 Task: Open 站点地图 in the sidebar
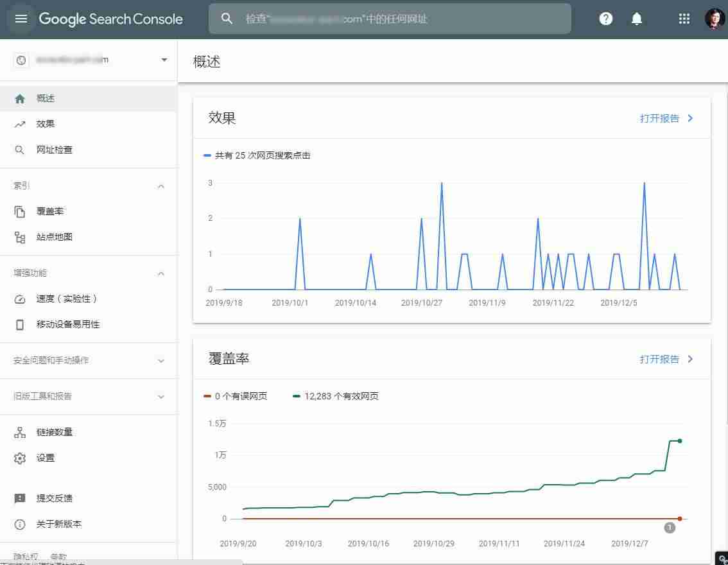click(x=88, y=237)
